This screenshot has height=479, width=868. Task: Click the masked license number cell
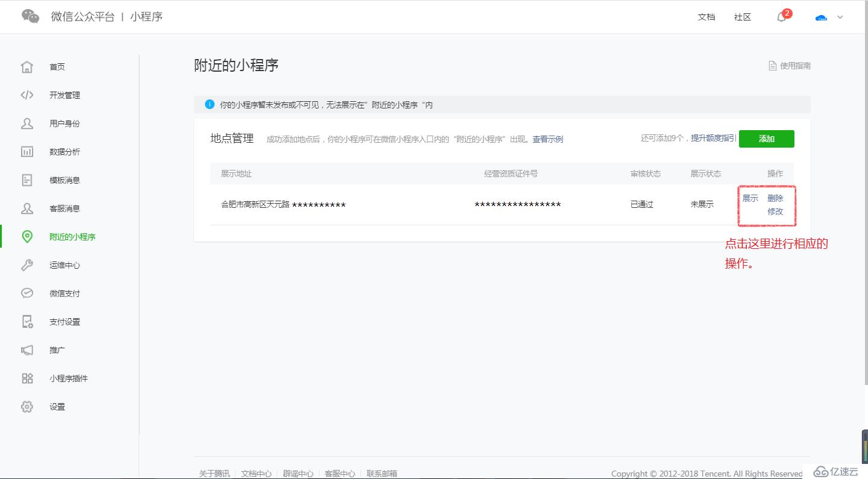[518, 205]
